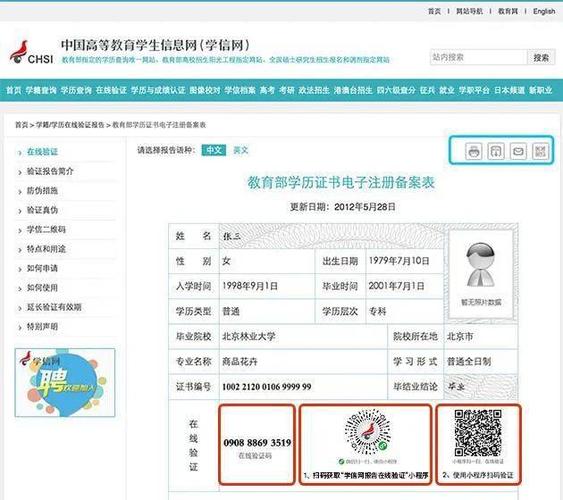This screenshot has width=563, height=500.
Task: Click the WeChat mini-program circular code
Action: [x=367, y=432]
